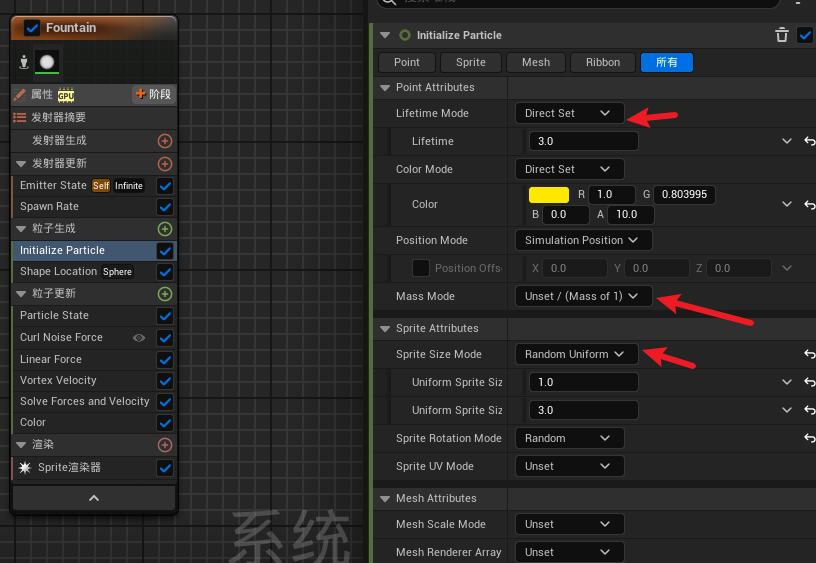Click the 阶段 add stage button
The width and height of the screenshot is (816, 563).
tap(154, 94)
